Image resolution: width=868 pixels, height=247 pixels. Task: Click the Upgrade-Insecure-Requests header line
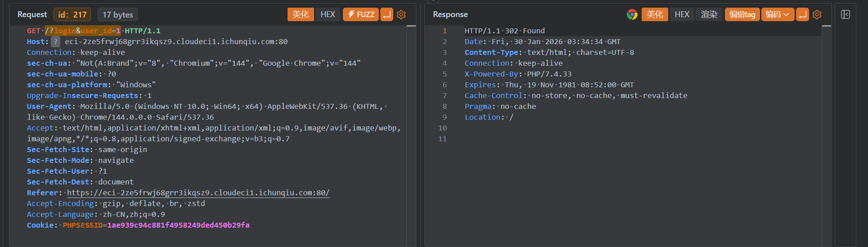coord(89,95)
